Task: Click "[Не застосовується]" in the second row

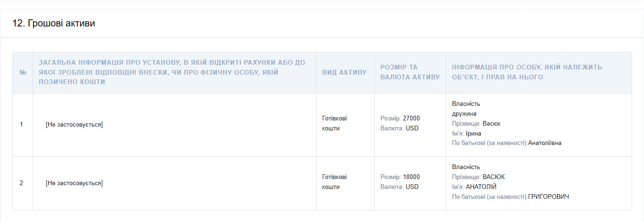Action: (74, 183)
